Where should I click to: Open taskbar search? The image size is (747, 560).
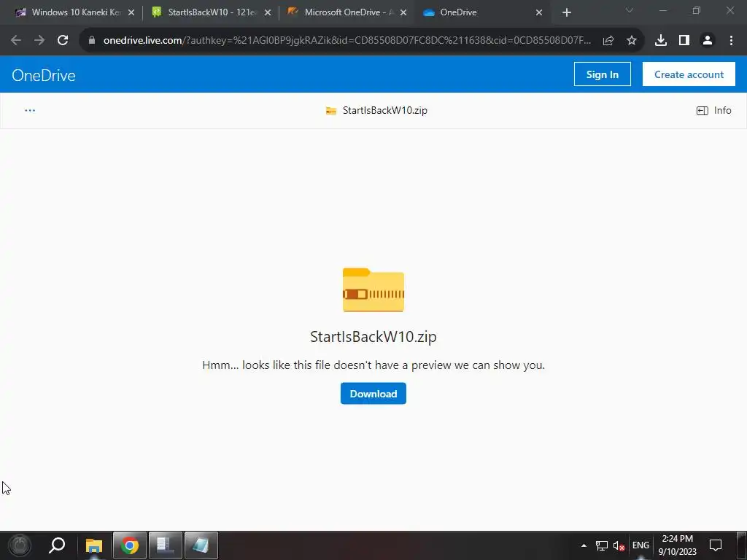(x=57, y=545)
